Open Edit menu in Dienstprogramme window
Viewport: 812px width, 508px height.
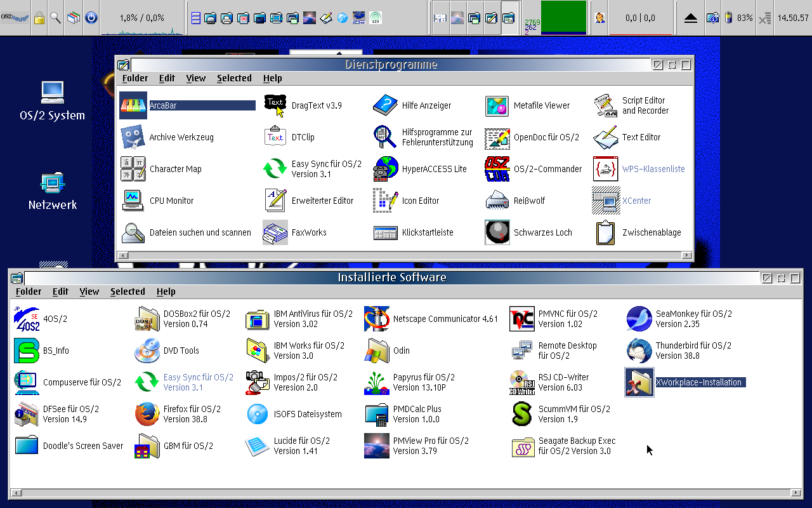[x=167, y=78]
